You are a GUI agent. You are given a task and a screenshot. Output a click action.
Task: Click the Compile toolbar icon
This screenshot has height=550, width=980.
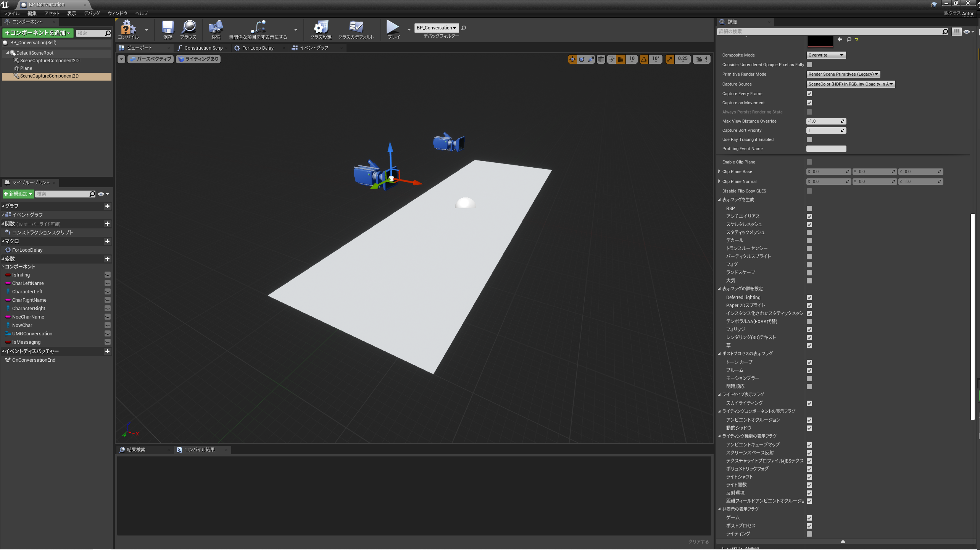128,27
